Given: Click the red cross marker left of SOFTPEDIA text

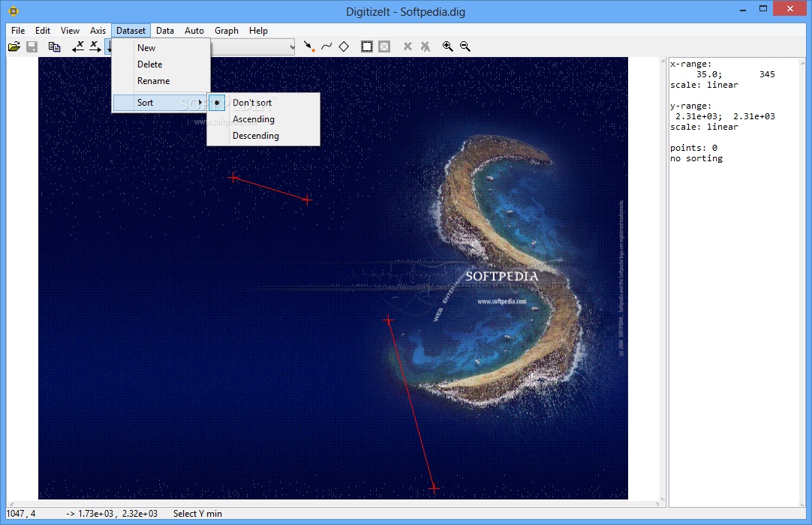Looking at the screenshot, I should coord(389,320).
